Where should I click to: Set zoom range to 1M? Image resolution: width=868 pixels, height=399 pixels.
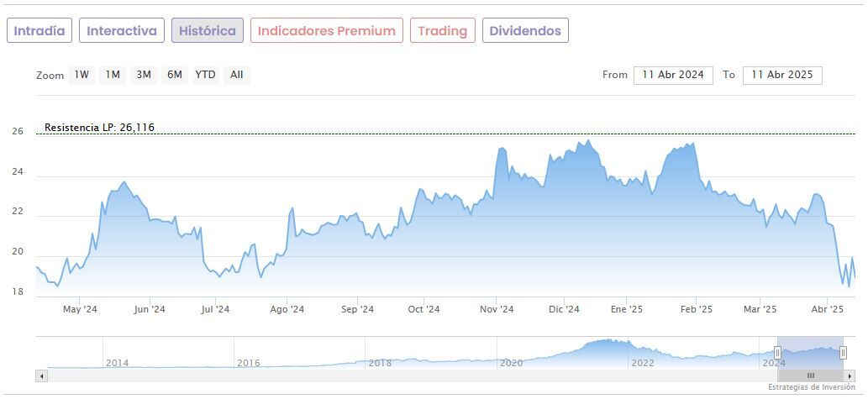tap(113, 75)
